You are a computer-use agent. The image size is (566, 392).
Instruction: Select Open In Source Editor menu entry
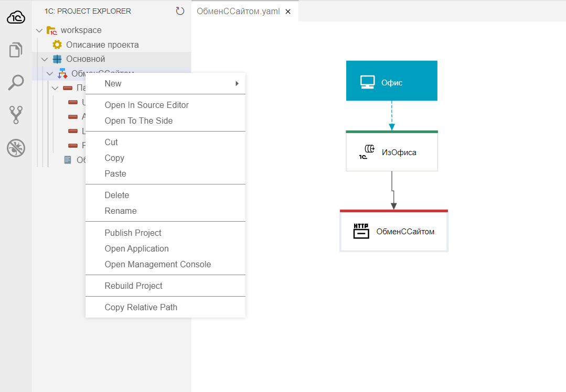146,105
